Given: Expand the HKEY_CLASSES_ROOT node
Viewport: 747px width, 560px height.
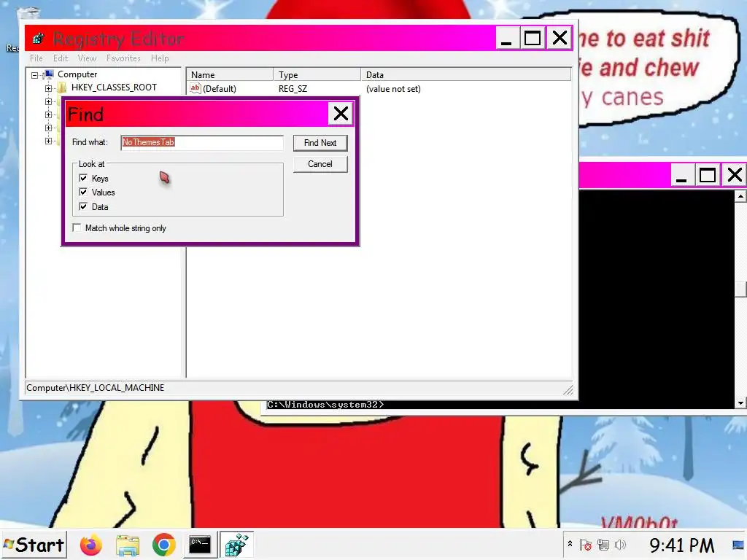Looking at the screenshot, I should point(48,88).
